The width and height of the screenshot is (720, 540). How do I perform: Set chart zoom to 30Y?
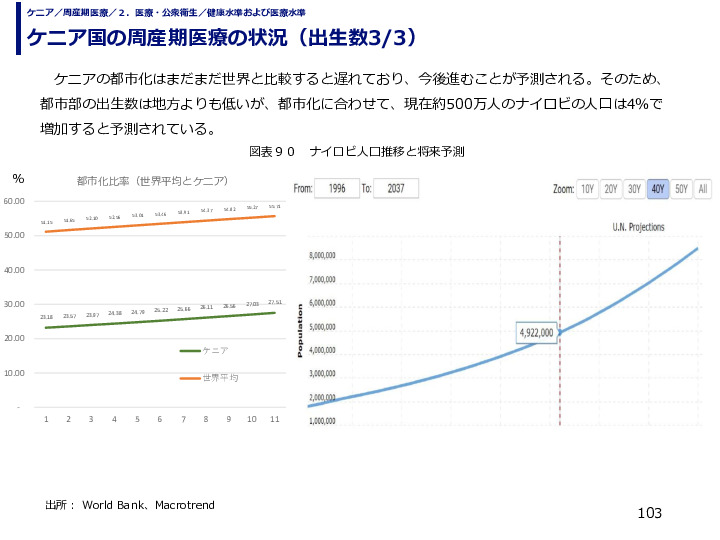[634, 189]
